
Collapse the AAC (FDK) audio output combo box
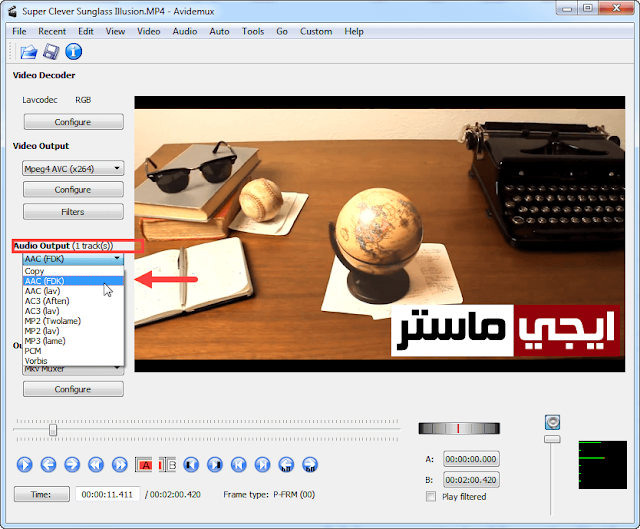pos(73,258)
